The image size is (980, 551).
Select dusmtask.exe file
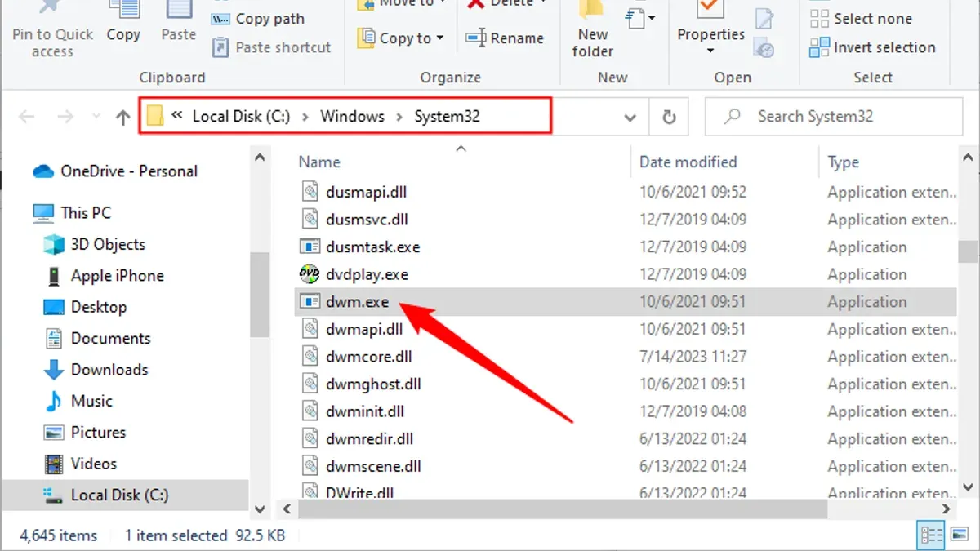pyautogui.click(x=372, y=247)
